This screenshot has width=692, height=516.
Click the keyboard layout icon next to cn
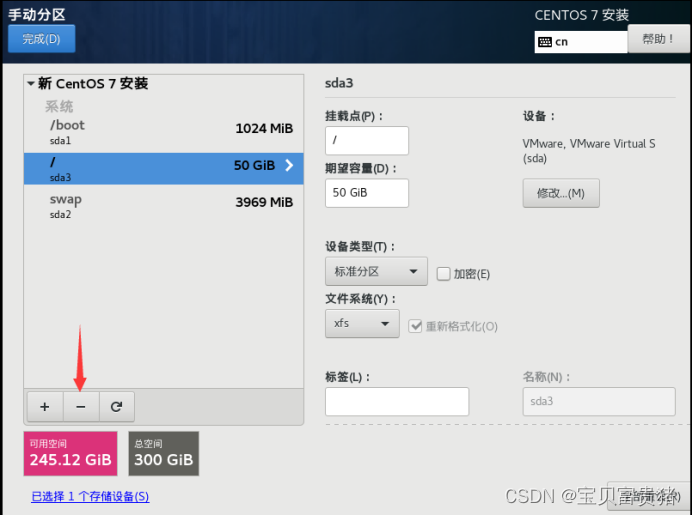tap(545, 42)
